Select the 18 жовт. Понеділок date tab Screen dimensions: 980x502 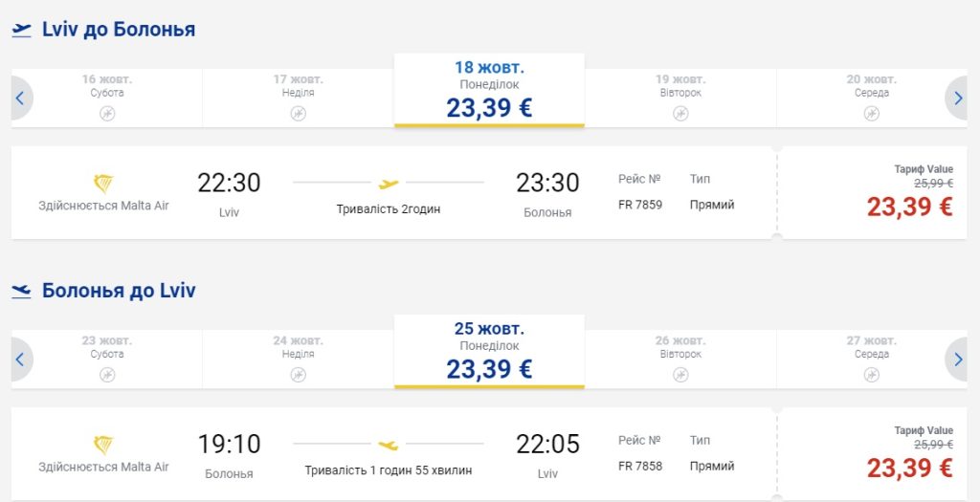(x=489, y=91)
